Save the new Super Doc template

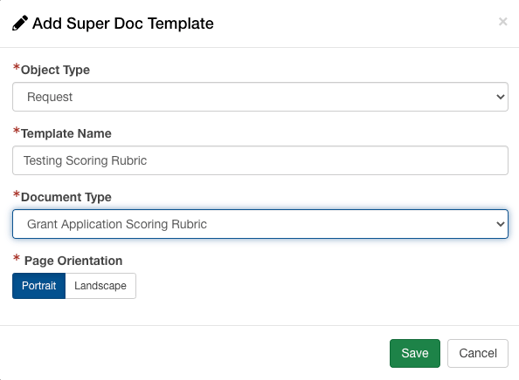click(x=415, y=353)
